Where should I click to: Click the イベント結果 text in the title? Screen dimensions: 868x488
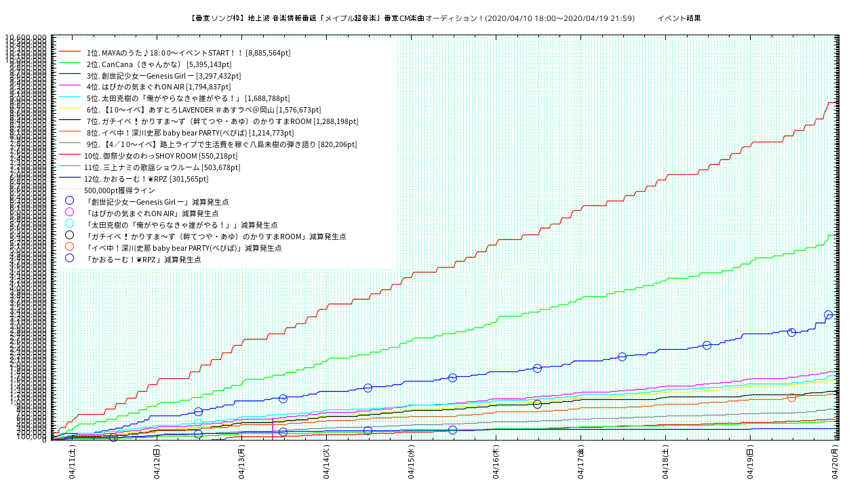(678, 18)
